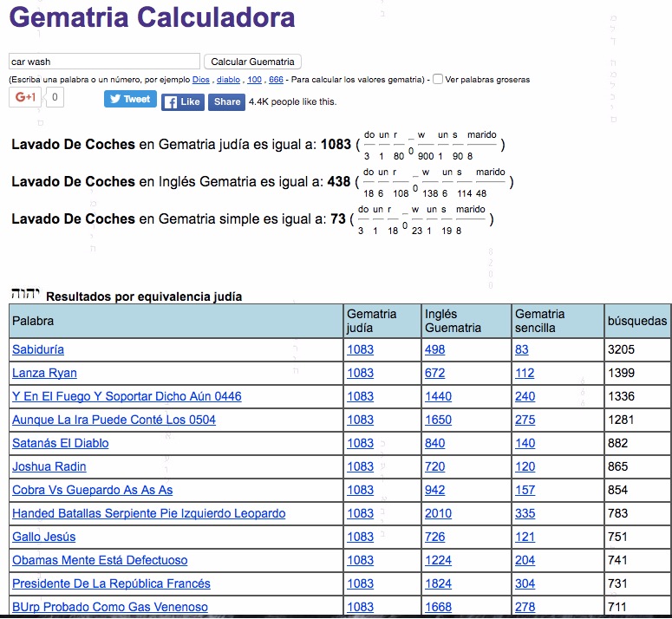This screenshot has width=672, height=619.
Task: Open the Gematria Calculadora title link
Action: [x=152, y=17]
